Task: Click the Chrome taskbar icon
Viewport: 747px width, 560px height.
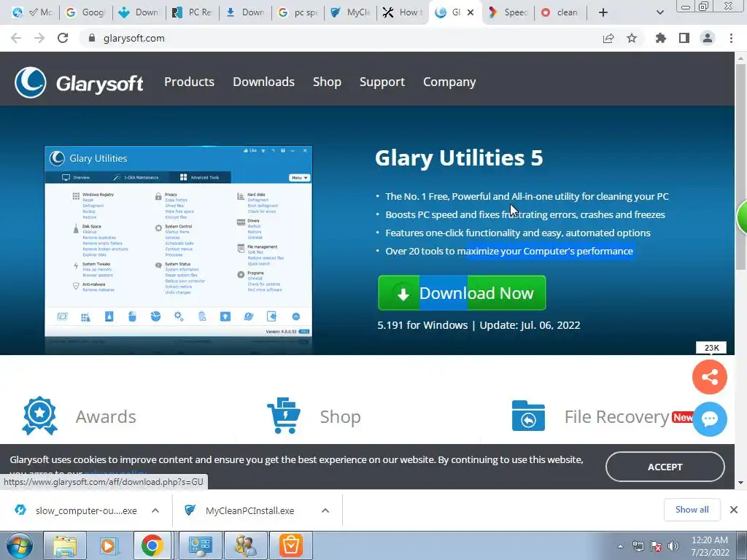Action: pos(152,545)
